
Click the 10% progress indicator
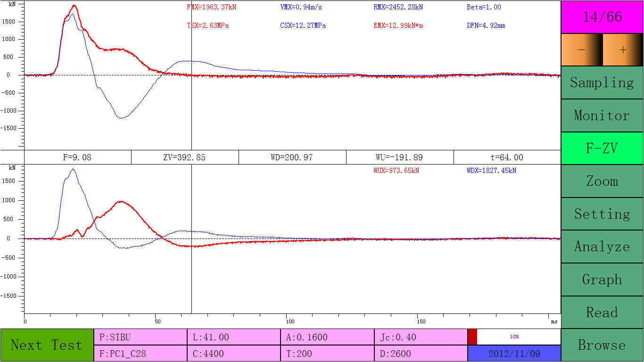[514, 337]
